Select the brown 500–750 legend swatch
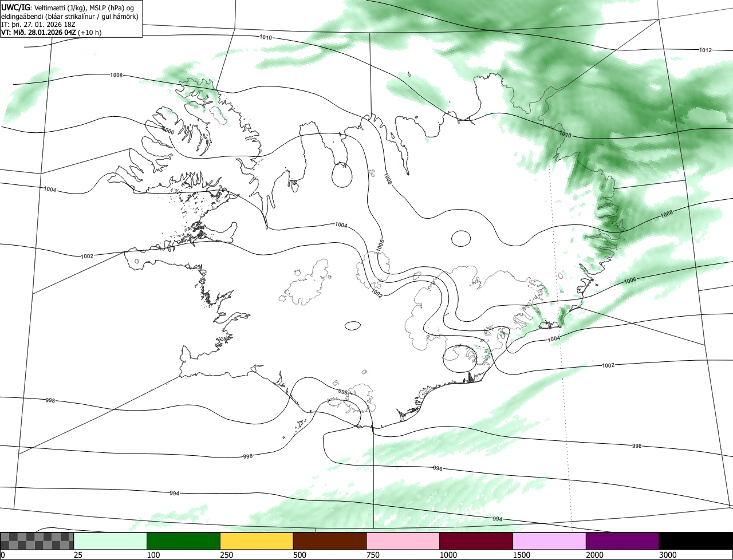This screenshot has width=733, height=560. click(x=330, y=541)
